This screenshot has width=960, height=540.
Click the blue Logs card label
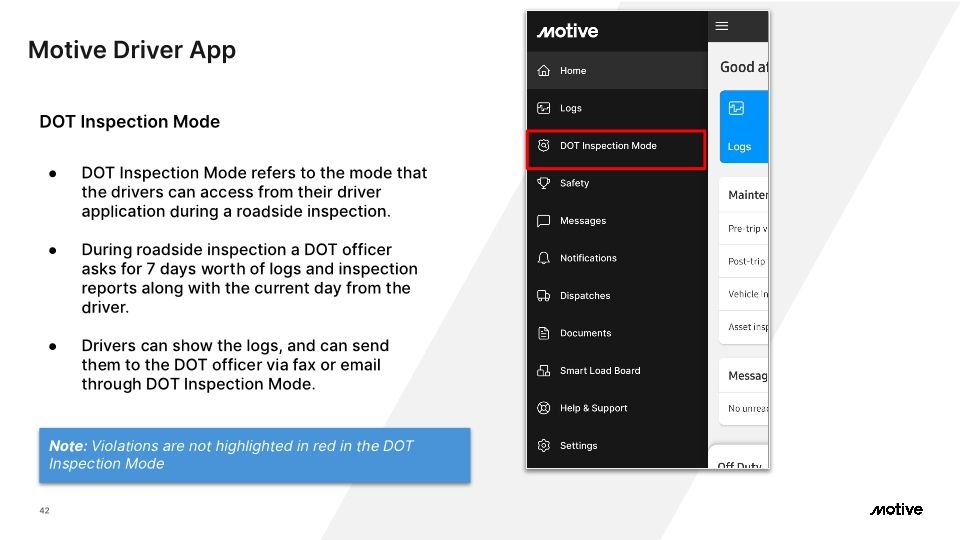point(739,147)
